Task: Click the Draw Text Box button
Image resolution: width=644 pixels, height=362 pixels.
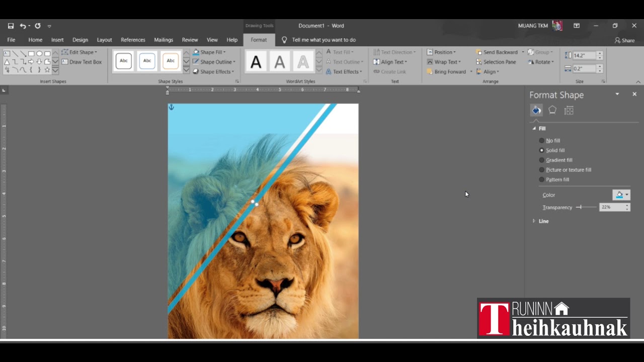Action: coord(82,62)
